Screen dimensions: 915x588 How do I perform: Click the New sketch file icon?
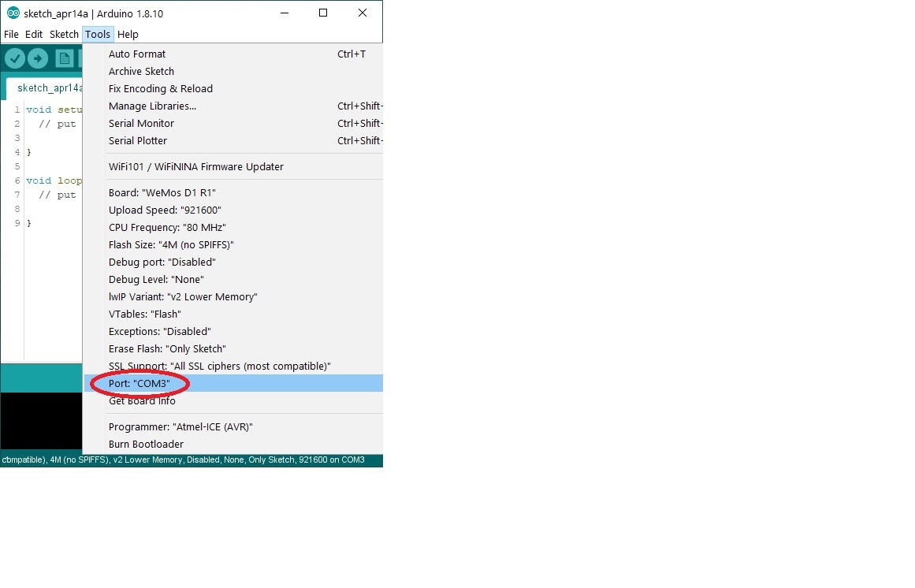point(64,58)
